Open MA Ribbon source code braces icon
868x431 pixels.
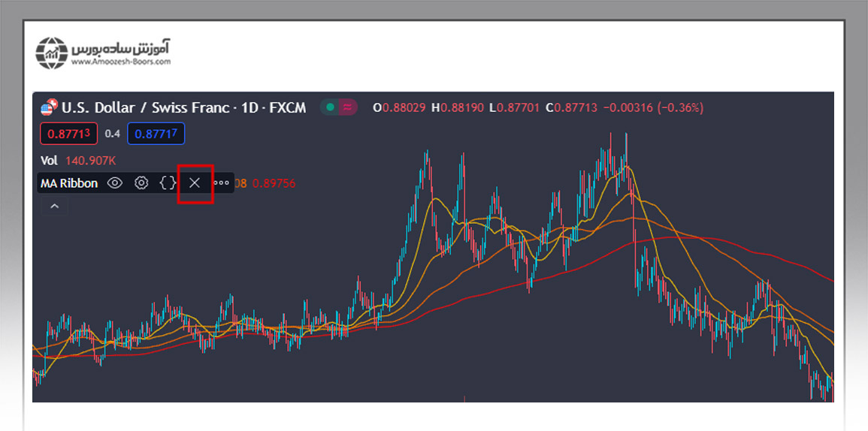click(x=168, y=182)
